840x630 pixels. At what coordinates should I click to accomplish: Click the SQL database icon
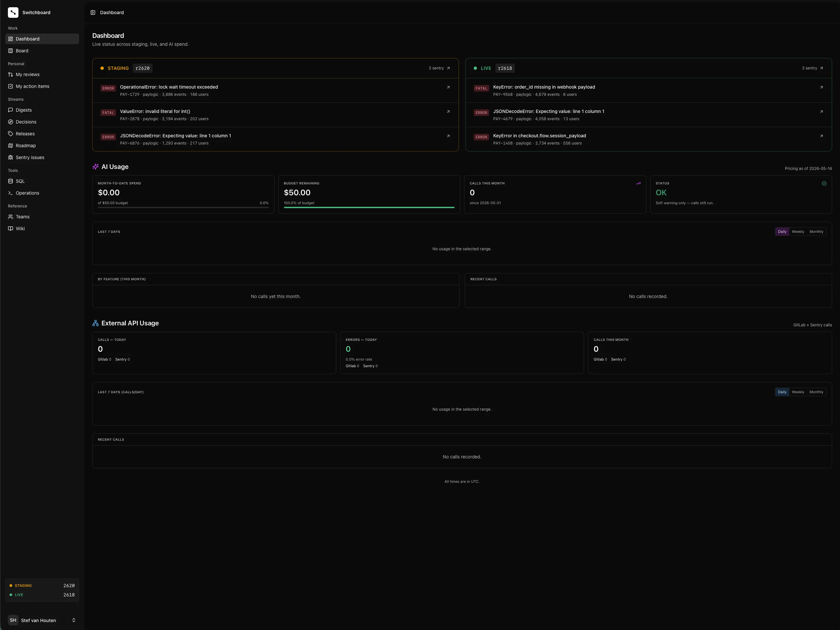tap(11, 181)
